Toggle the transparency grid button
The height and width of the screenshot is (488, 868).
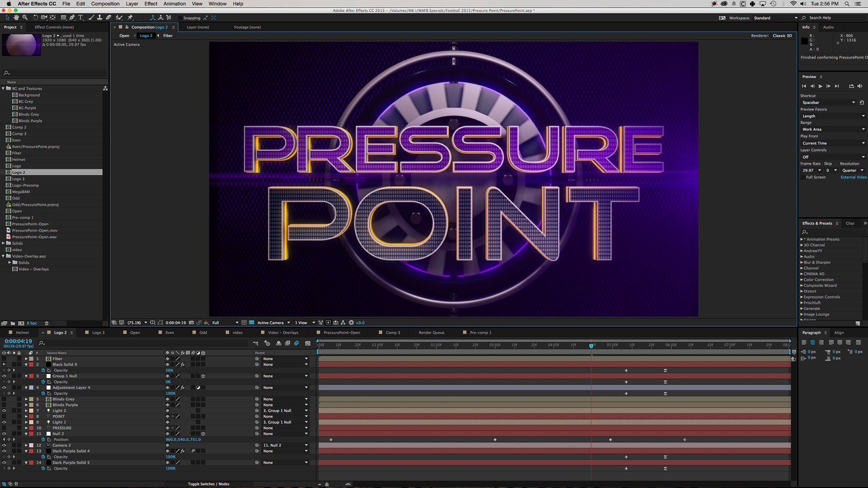[x=251, y=323]
